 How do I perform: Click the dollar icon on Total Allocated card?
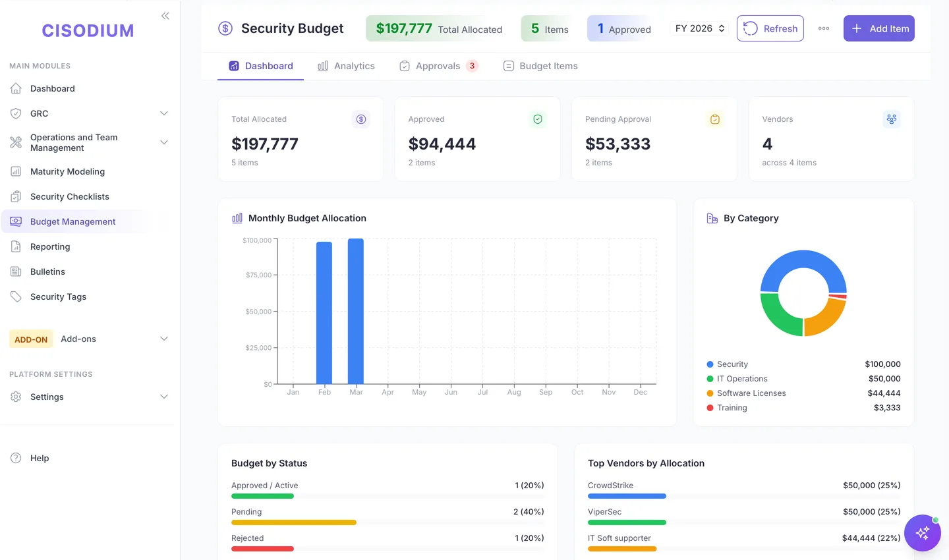click(x=361, y=119)
